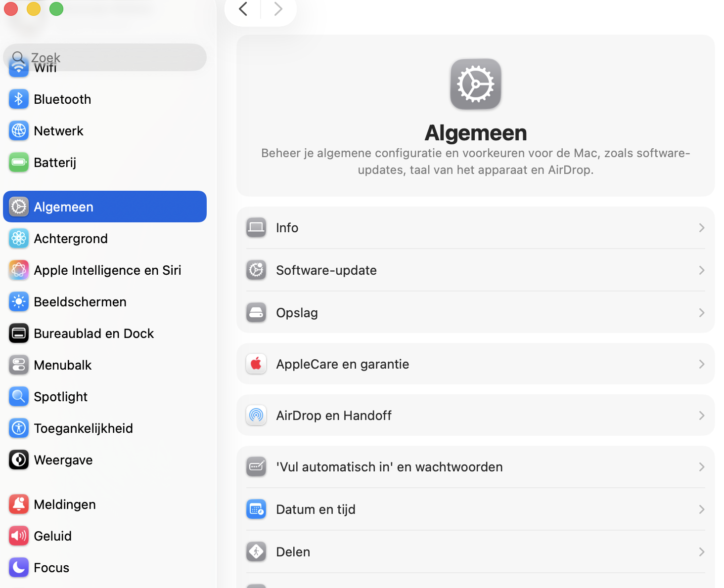The width and height of the screenshot is (724, 588).
Task: Open Bluetooth settings via sidebar icon
Action: 18,99
